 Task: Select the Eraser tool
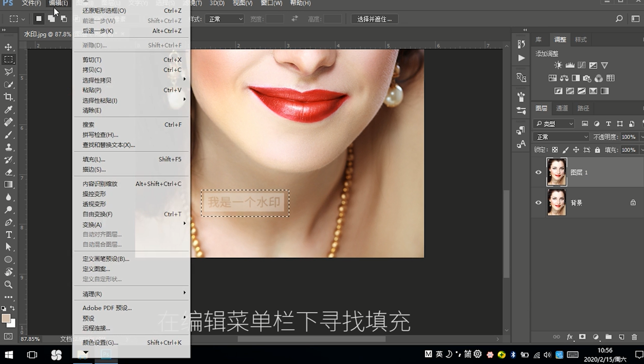point(8,172)
